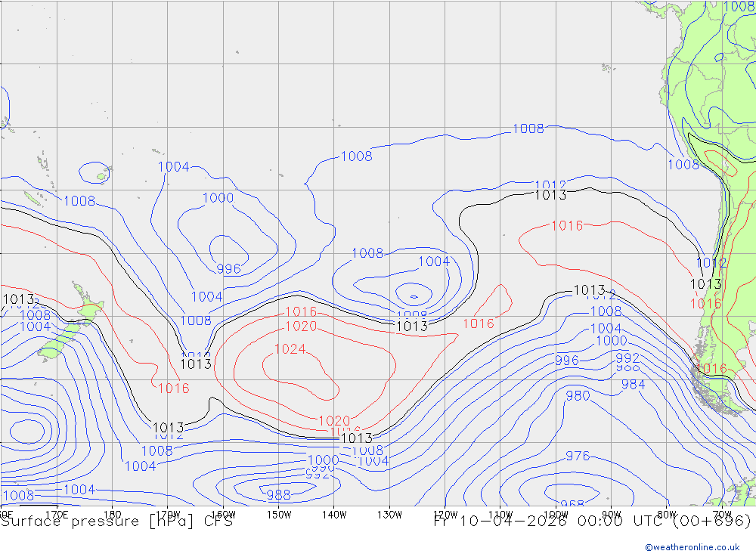Click the 'Surface pressure [hPa] CFS' title

pyautogui.click(x=116, y=522)
